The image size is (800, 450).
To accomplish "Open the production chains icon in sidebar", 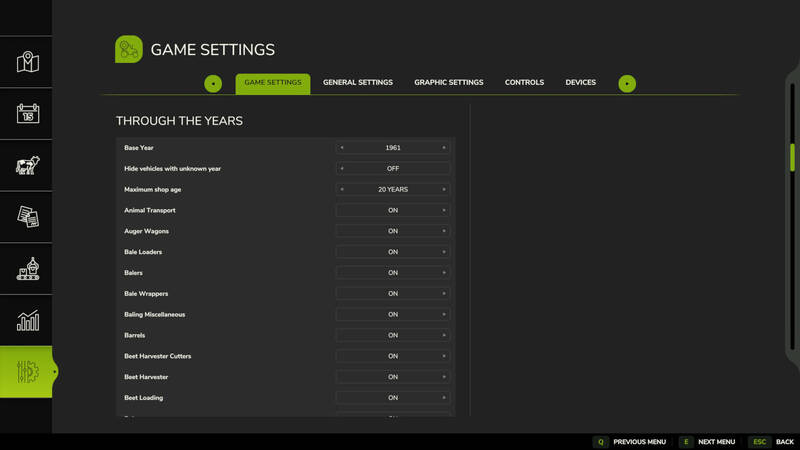I will coord(28,268).
